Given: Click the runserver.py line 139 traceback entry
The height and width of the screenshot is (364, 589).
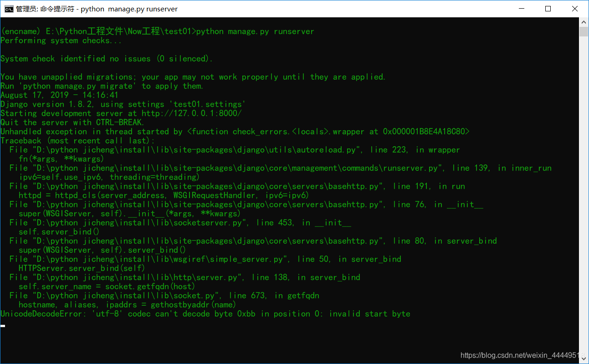Looking at the screenshot, I should tap(280, 168).
